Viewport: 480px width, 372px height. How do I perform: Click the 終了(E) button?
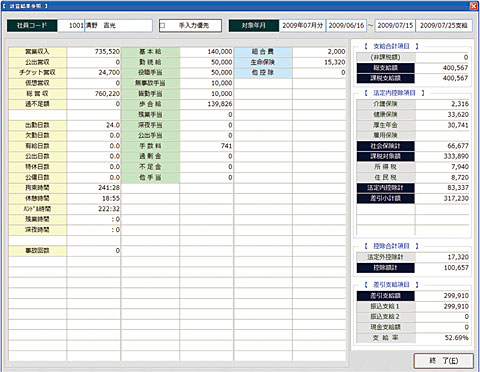point(443,360)
